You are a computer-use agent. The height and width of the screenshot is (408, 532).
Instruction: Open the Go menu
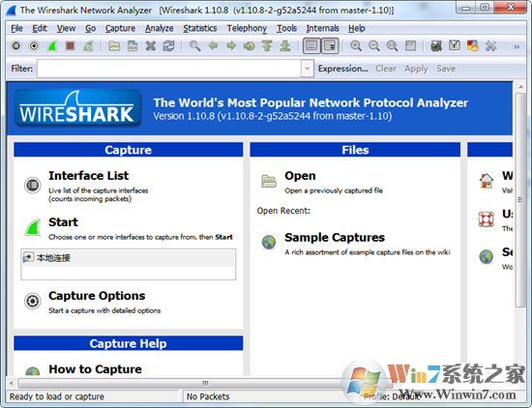coord(90,28)
